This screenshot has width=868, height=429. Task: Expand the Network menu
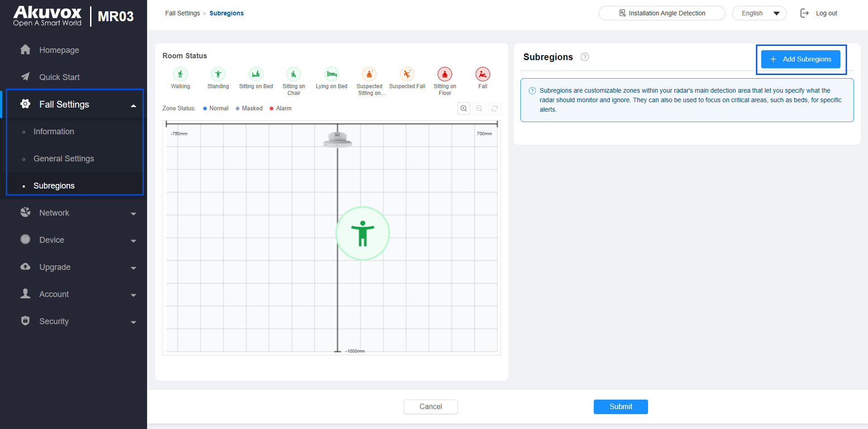click(134, 214)
